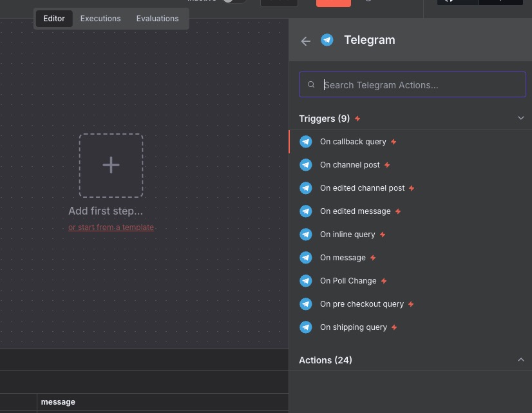Open the Evaluations tab
The width and height of the screenshot is (532, 413).
tap(157, 18)
